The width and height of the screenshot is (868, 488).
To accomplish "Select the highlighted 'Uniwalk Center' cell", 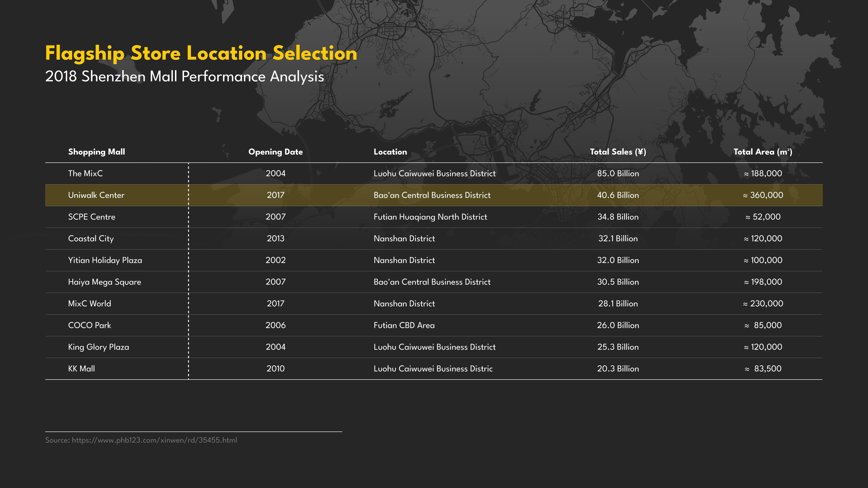I will pos(96,195).
